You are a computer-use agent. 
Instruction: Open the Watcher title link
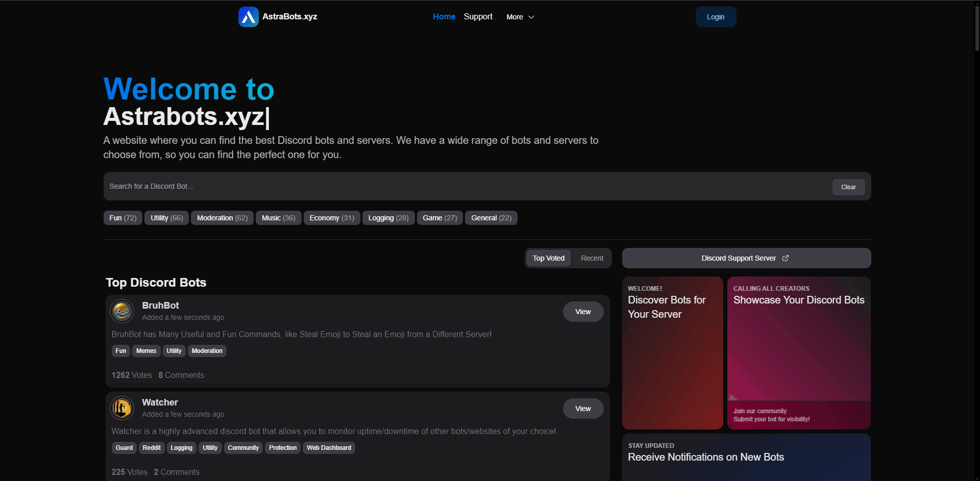click(160, 402)
